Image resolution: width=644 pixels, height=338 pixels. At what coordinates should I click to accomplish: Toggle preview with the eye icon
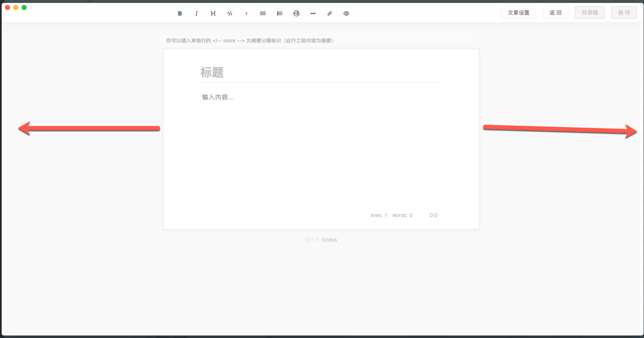point(346,13)
